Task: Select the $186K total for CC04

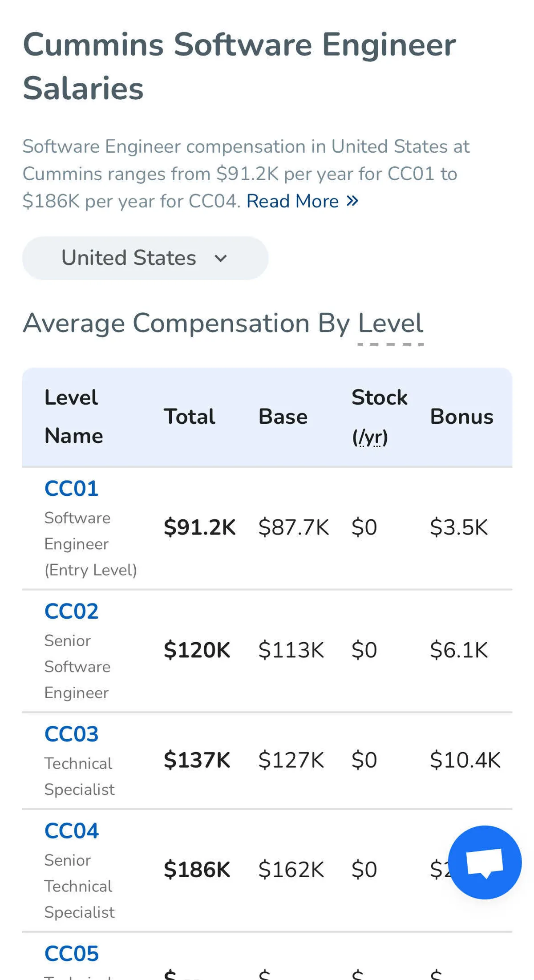Action: click(x=197, y=870)
